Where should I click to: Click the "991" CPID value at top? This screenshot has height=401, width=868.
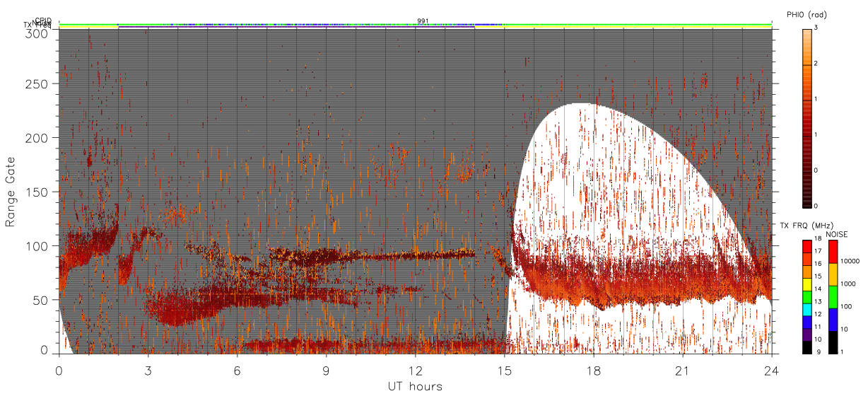423,21
